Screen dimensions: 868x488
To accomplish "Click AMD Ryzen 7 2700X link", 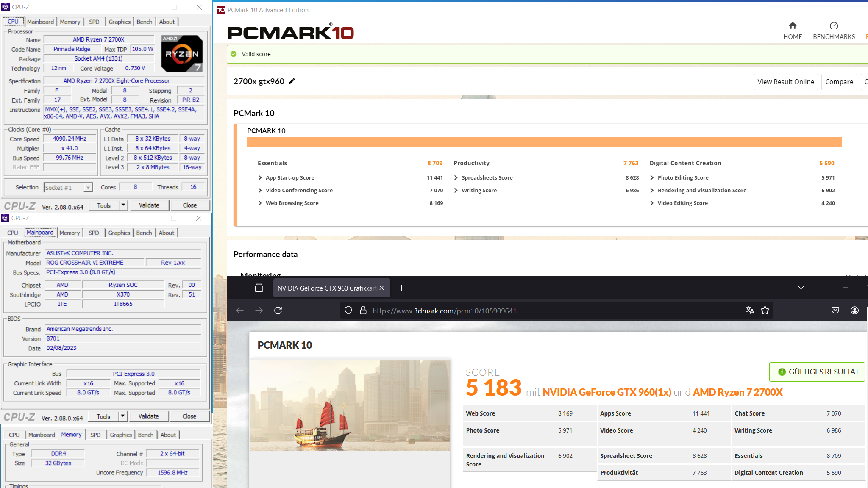I will click(x=738, y=392).
